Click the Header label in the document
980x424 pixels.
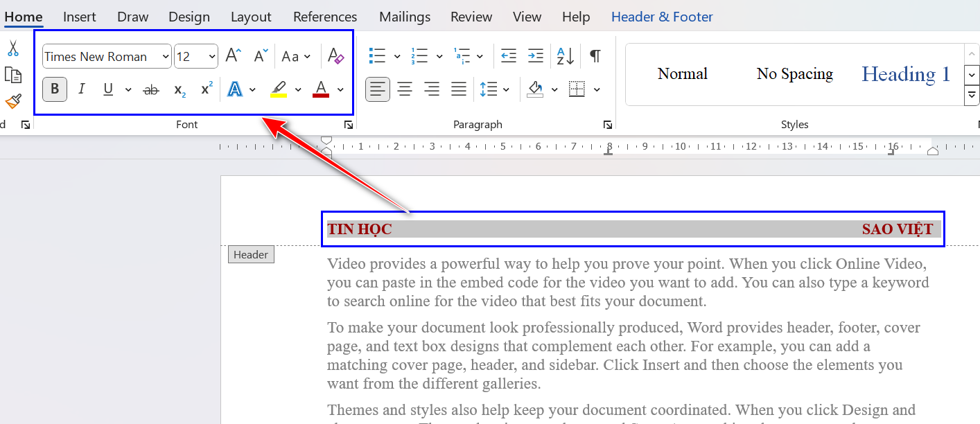pos(250,254)
